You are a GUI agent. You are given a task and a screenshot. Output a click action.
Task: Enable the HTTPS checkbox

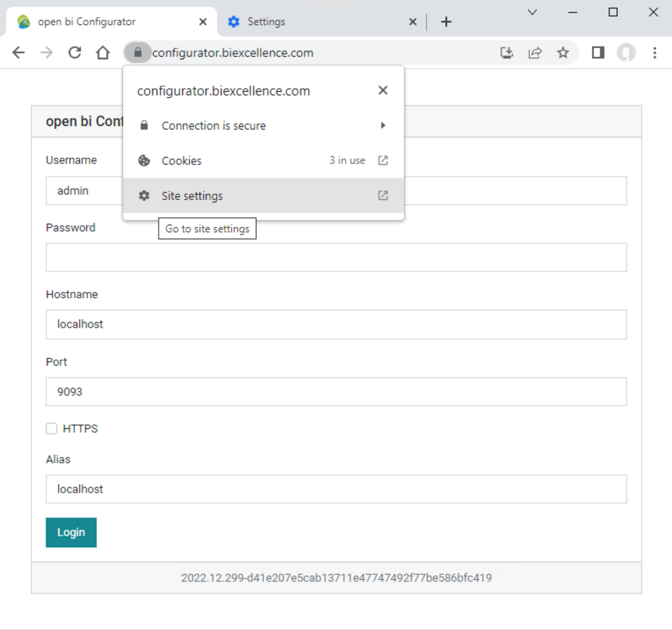coord(52,428)
